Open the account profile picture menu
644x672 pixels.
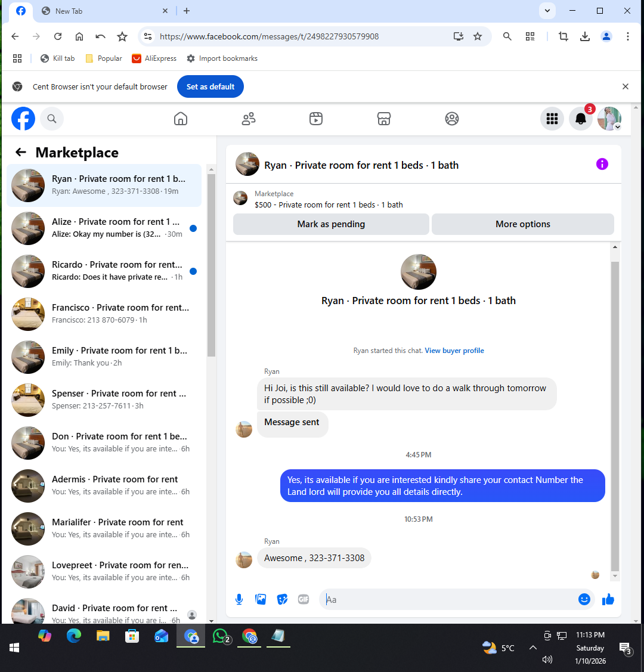click(609, 119)
